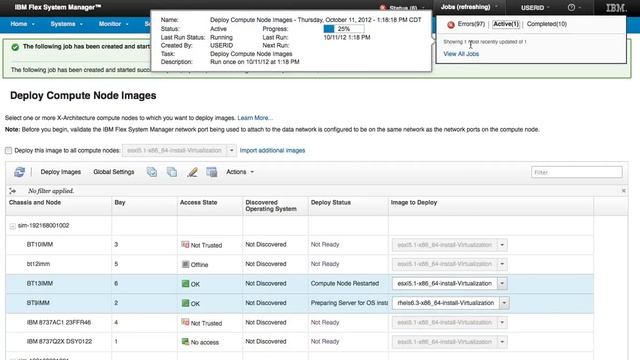Open image dropdown for IBM 8737Q2X DSY0122 row
This screenshot has height=360, width=640.
click(x=502, y=342)
